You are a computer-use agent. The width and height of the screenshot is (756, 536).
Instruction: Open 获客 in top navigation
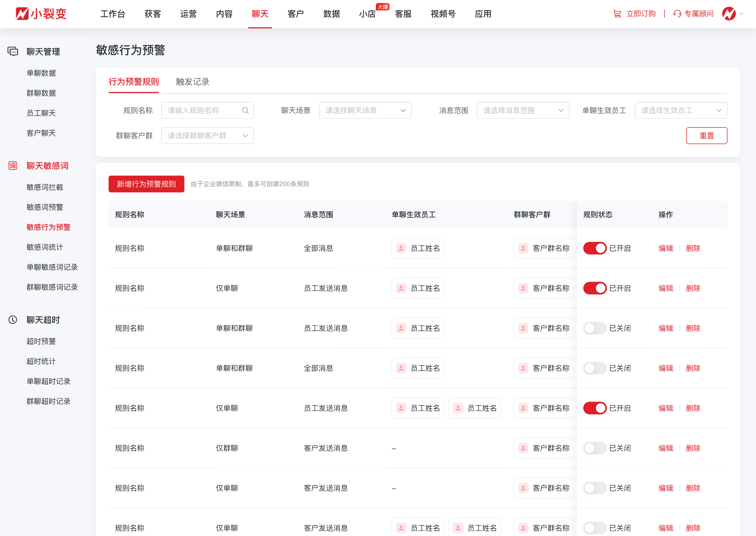pyautogui.click(x=153, y=14)
